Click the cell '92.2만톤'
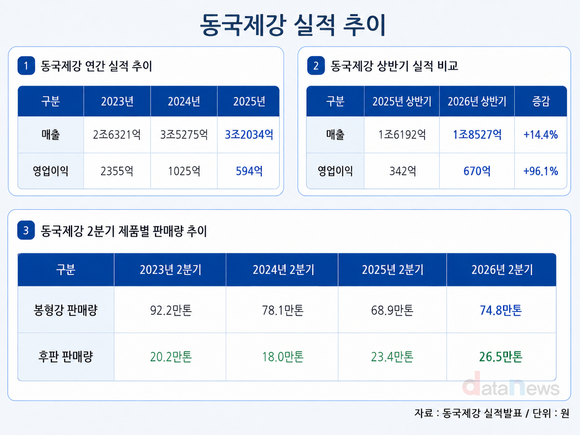The image size is (580, 435). point(171,310)
